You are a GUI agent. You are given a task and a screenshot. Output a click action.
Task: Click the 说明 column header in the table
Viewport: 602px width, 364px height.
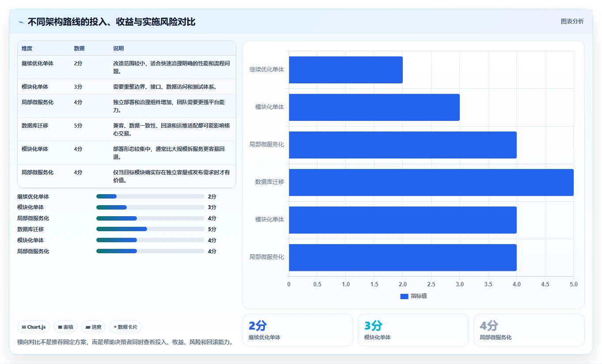(x=118, y=49)
